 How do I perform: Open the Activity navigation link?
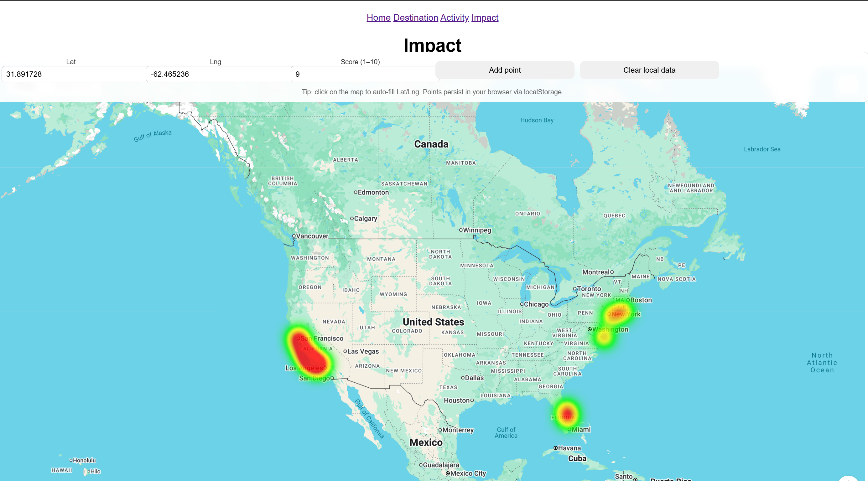click(454, 18)
